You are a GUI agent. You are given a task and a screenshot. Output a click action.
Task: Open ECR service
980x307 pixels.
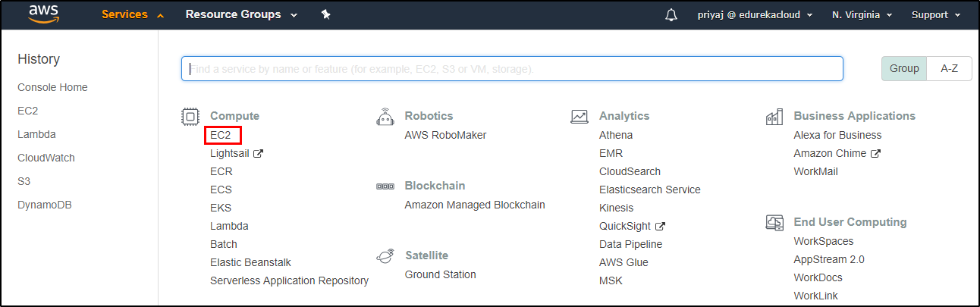[x=221, y=171]
